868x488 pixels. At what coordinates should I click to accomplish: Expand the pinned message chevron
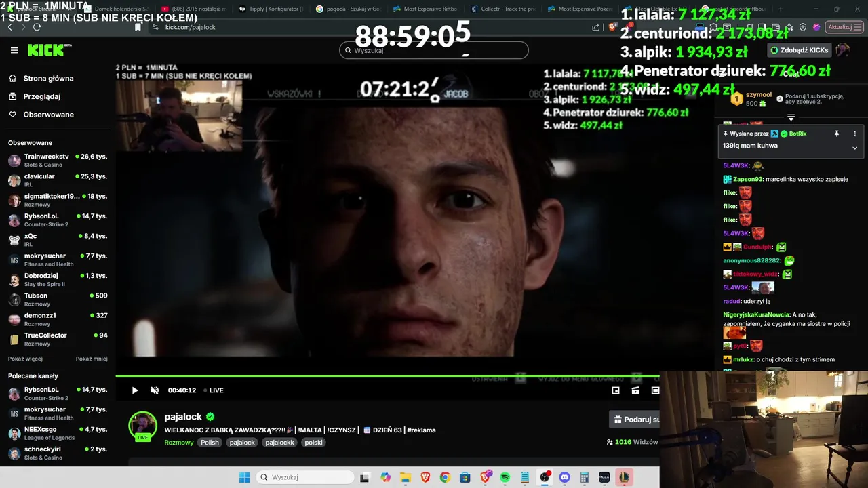pyautogui.click(x=854, y=148)
